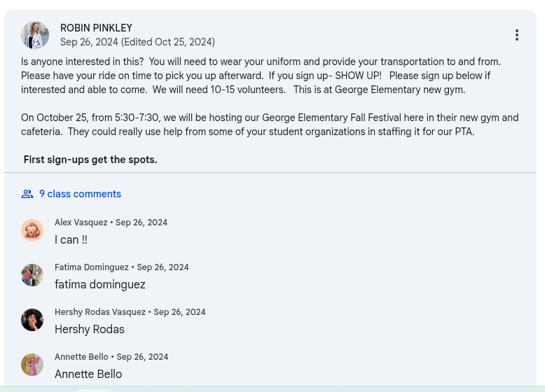The width and height of the screenshot is (545, 392).
Task: Click the paragraph starting "On October 25"
Action: click(x=270, y=125)
